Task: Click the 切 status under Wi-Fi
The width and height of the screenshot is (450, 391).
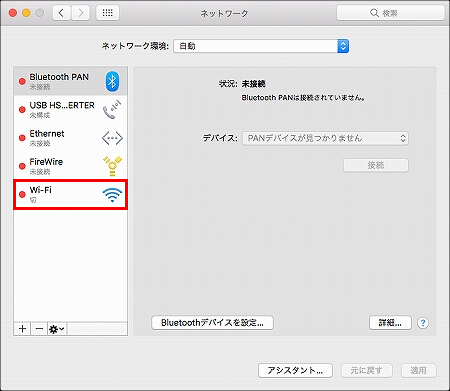Action: click(33, 200)
